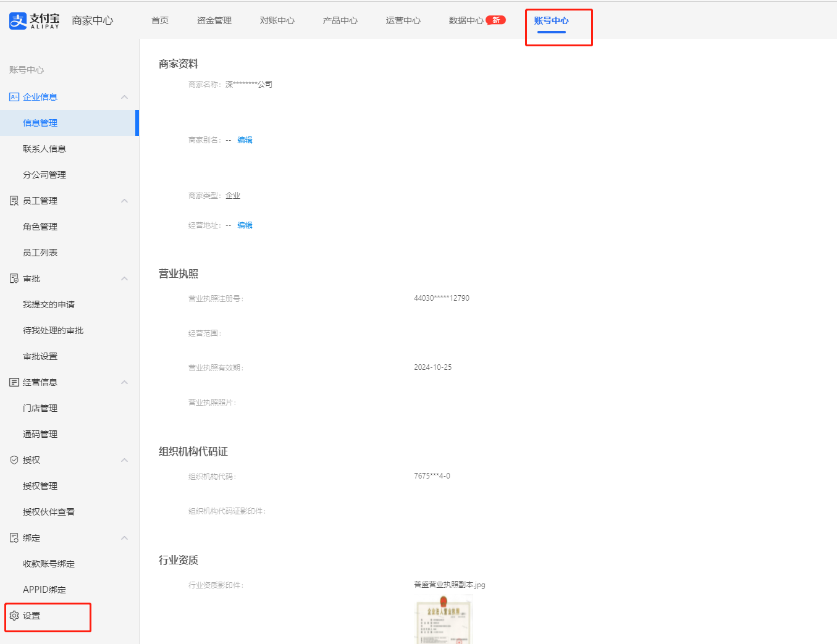This screenshot has width=837, height=644.
Task: Edit the 商家别名 field link
Action: [x=245, y=140]
